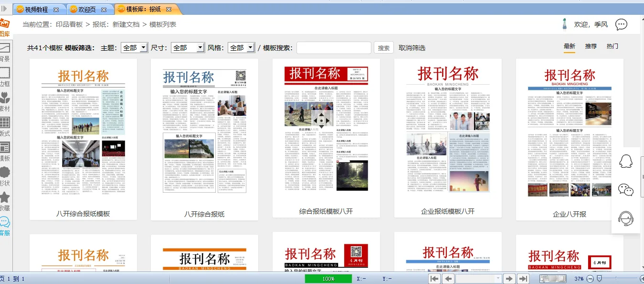Click the headset customer support icon
This screenshot has height=284, width=644.
pyautogui.click(x=625, y=218)
